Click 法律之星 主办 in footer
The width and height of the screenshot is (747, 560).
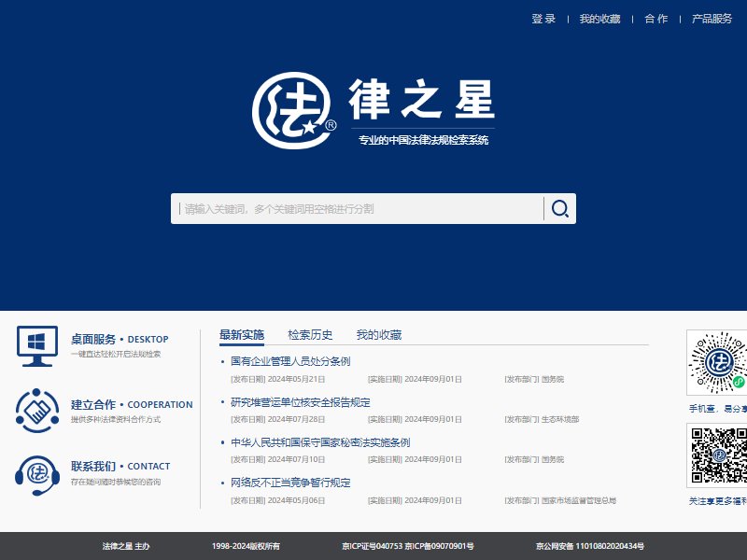pos(126,546)
